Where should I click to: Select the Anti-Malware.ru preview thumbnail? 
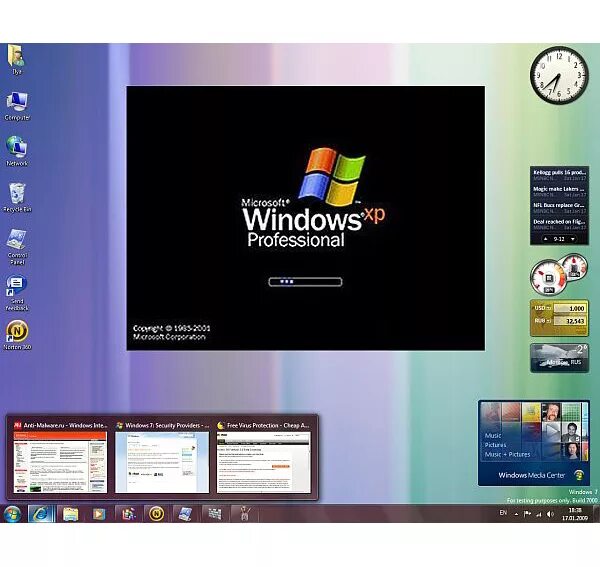point(60,458)
